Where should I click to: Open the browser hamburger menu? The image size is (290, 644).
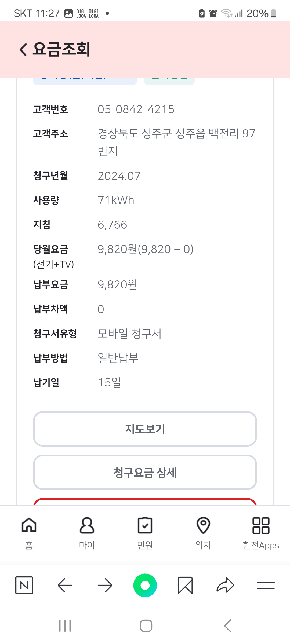pyautogui.click(x=266, y=585)
